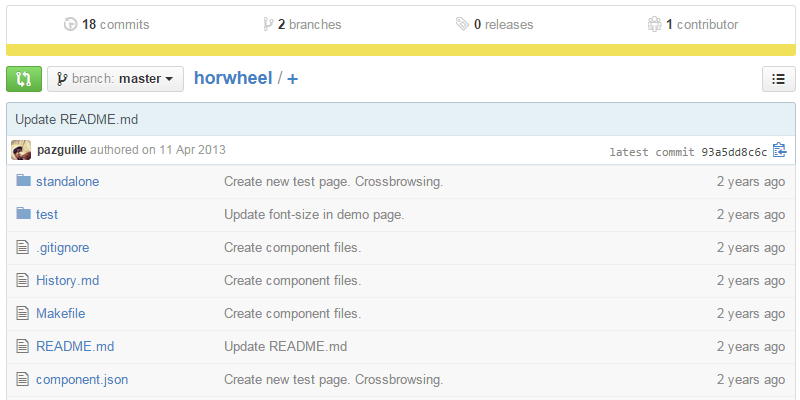Open the .gitignore file
This screenshot has width=800, height=400.
63,247
